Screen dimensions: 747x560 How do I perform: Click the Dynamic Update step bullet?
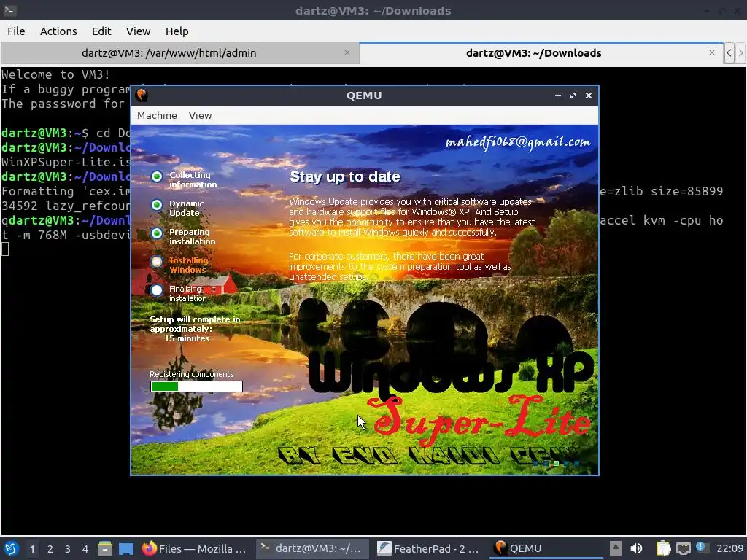click(x=157, y=205)
